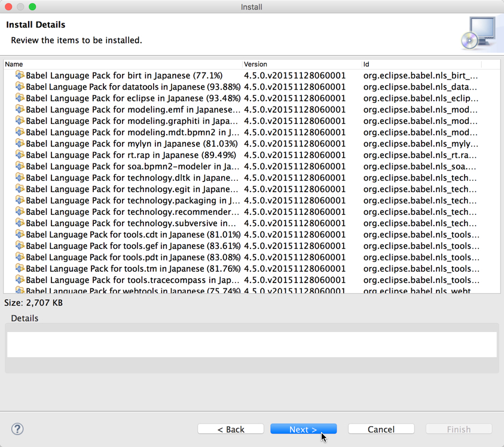Click the 'org.eclipse.babel.nls_data...' Id cell
The height and width of the screenshot is (447, 504).
click(x=420, y=87)
